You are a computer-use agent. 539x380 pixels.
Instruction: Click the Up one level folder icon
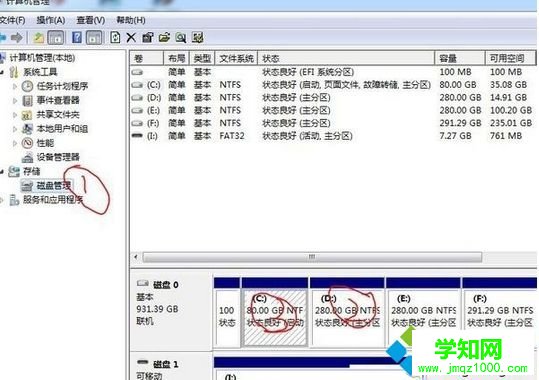pyautogui.click(x=38, y=37)
